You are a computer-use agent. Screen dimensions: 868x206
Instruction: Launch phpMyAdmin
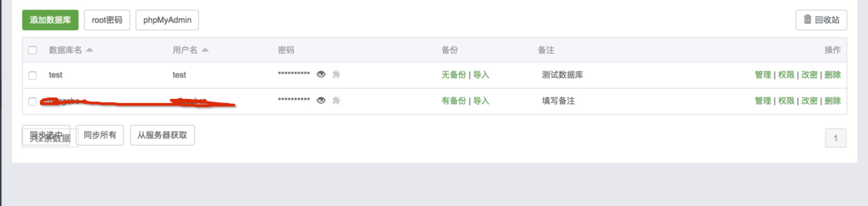coord(167,20)
